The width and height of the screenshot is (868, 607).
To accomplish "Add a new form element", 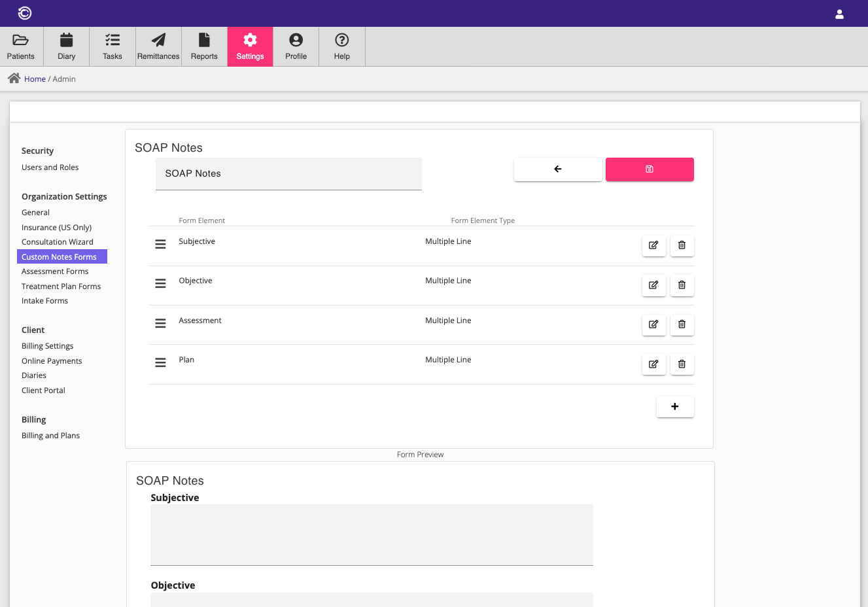I will 675,406.
